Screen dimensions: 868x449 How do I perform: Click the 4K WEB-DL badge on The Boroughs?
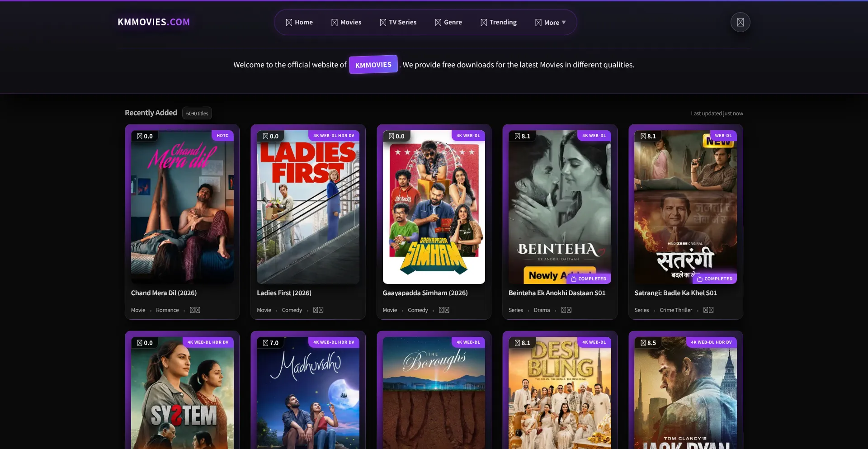tap(468, 342)
